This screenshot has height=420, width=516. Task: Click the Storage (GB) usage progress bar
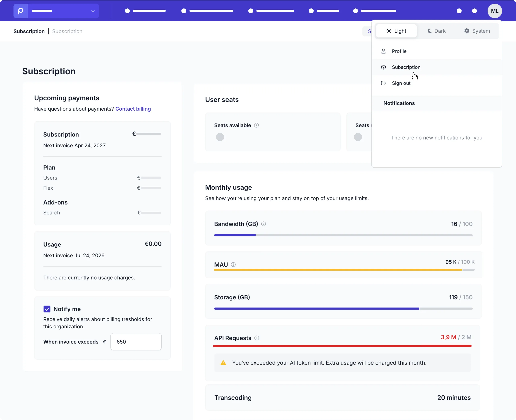point(343,309)
